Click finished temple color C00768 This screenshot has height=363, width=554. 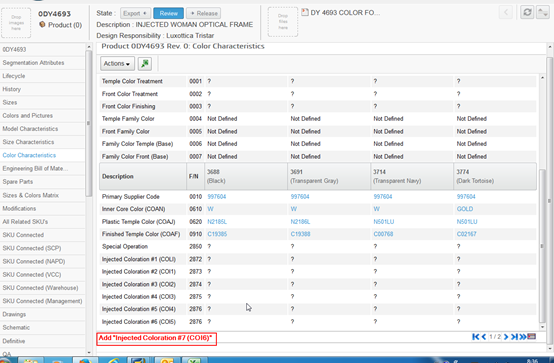pos(383,234)
